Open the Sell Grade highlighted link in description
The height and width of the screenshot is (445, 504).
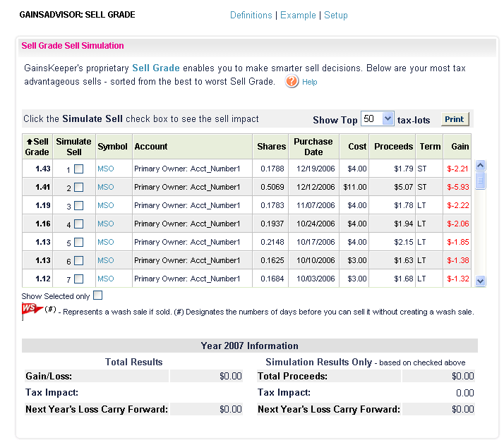[x=156, y=68]
